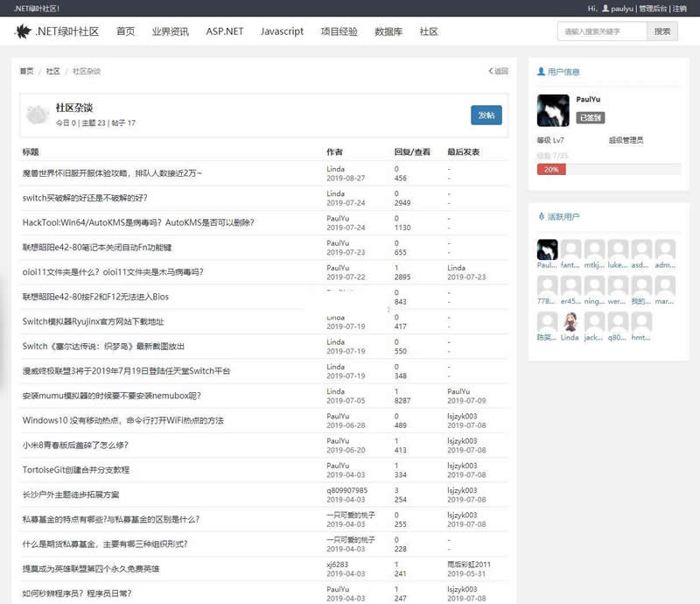Open 社区 navigation item
Screen dimensions: 700x604
point(429,32)
